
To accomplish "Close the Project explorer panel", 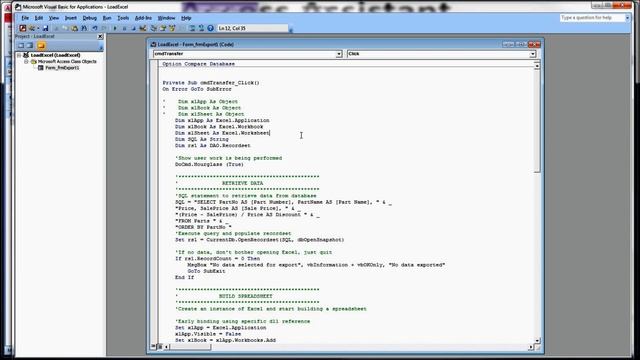I will [x=100, y=36].
